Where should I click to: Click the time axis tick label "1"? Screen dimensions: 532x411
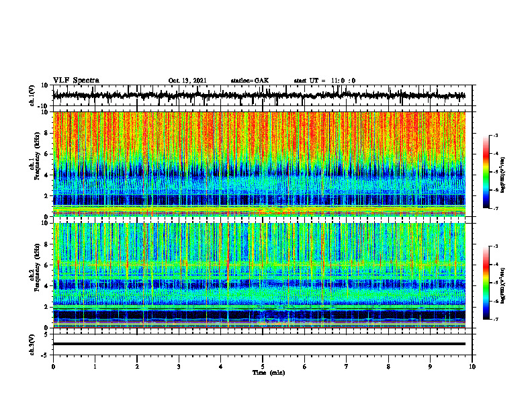(95, 367)
